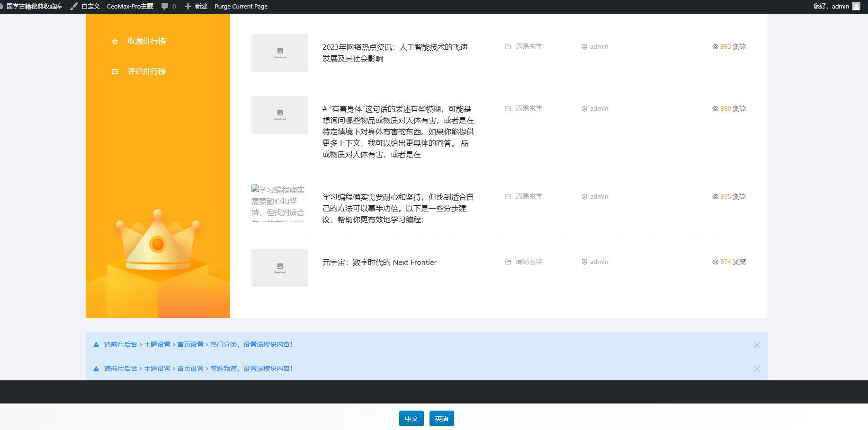
Task: Click author admin in the 980 views row
Action: (599, 108)
